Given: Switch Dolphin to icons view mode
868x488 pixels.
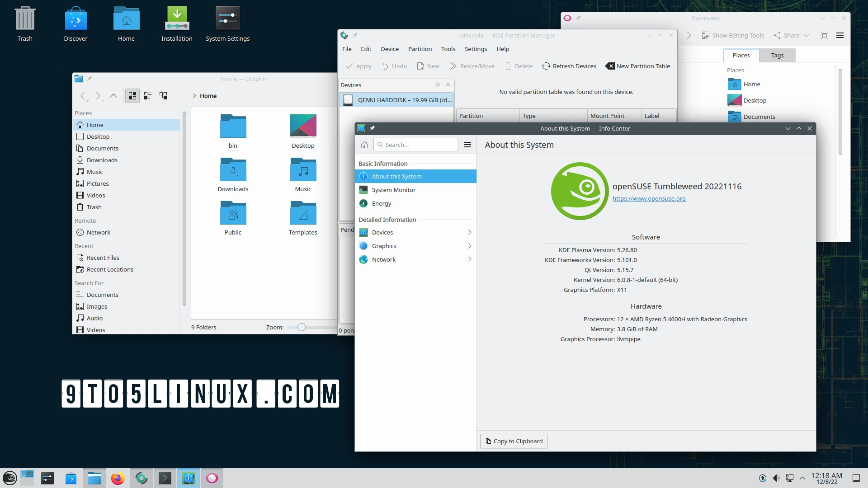Looking at the screenshot, I should [x=132, y=96].
